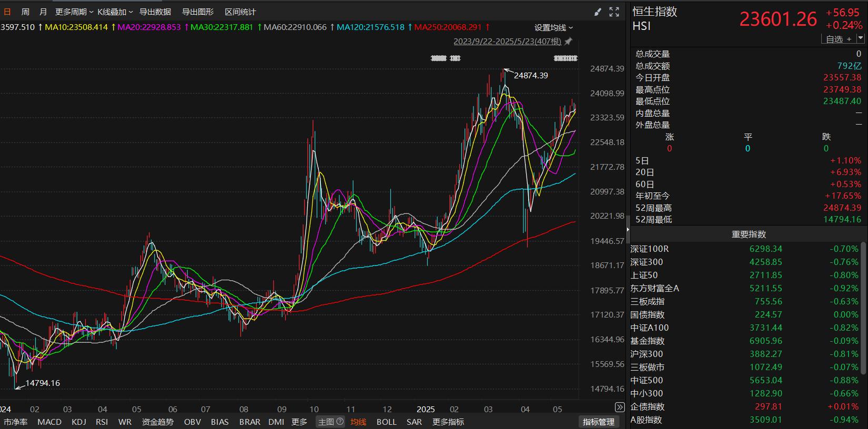This screenshot has width=868, height=429.
Task: Enable the MACD indicator
Action: coord(49,422)
